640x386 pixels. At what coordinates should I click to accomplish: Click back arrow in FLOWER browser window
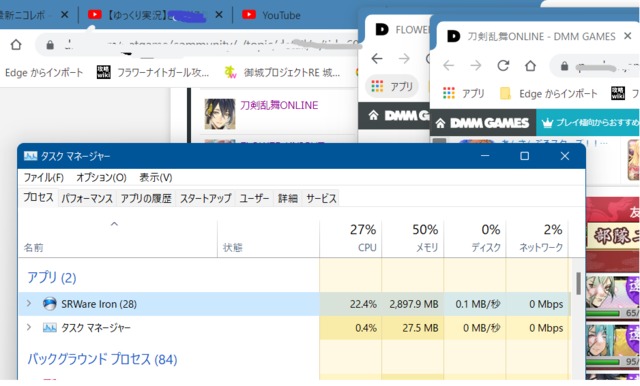(377, 59)
